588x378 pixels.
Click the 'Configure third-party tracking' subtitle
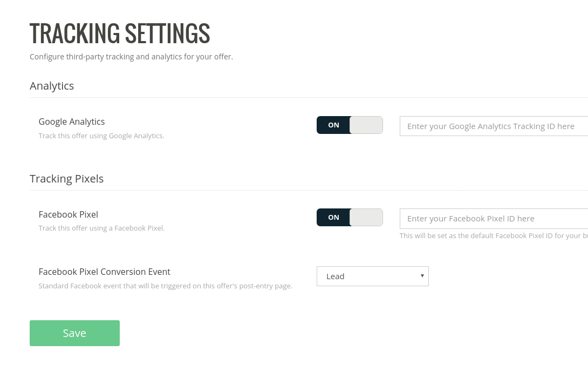tap(131, 57)
